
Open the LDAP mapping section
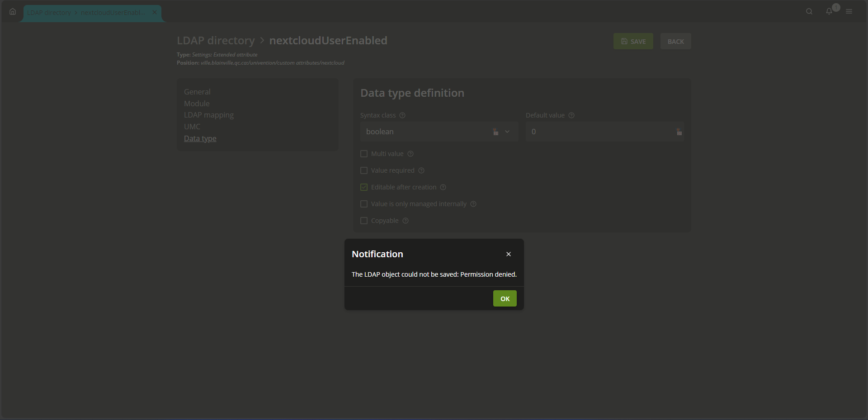point(209,115)
